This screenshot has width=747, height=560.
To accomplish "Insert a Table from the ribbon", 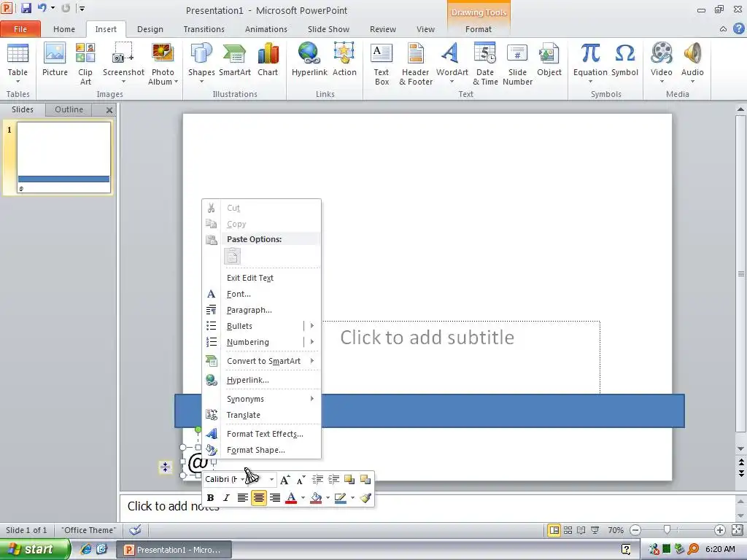I will point(18,63).
